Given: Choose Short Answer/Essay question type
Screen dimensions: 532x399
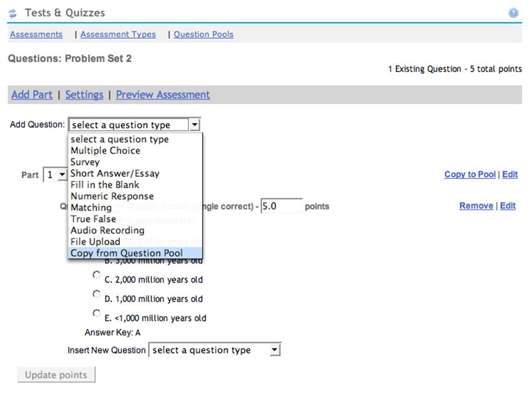Looking at the screenshot, I should (135, 173).
